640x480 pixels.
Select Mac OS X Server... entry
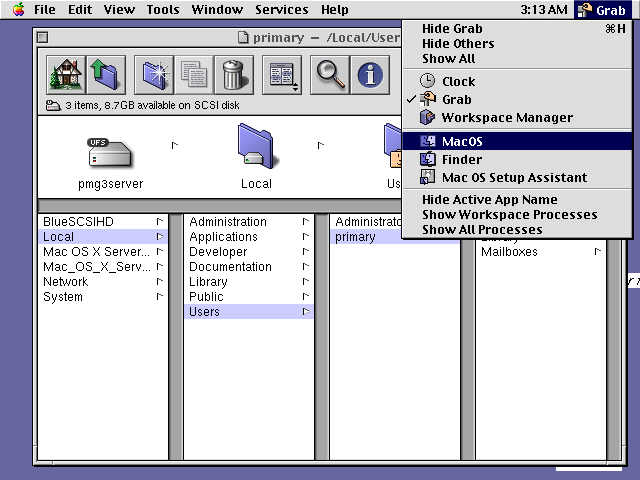pos(102,252)
